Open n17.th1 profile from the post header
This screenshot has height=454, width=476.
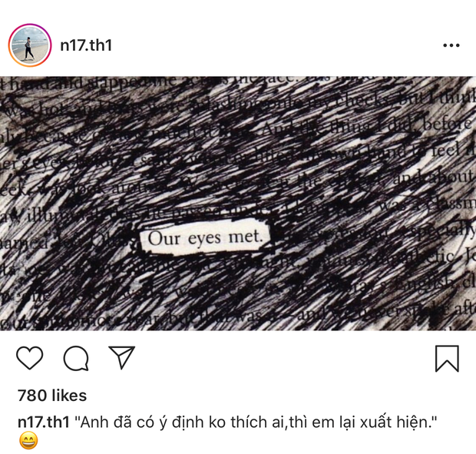pyautogui.click(x=86, y=45)
